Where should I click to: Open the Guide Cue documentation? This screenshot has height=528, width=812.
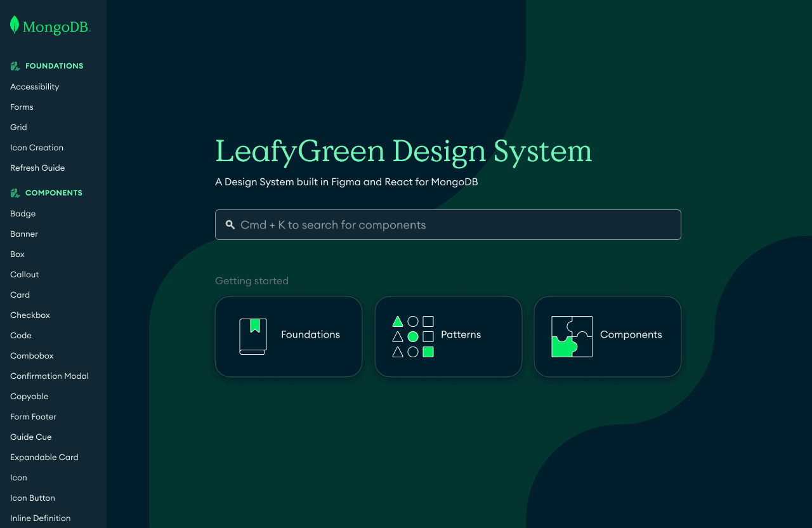click(x=30, y=437)
